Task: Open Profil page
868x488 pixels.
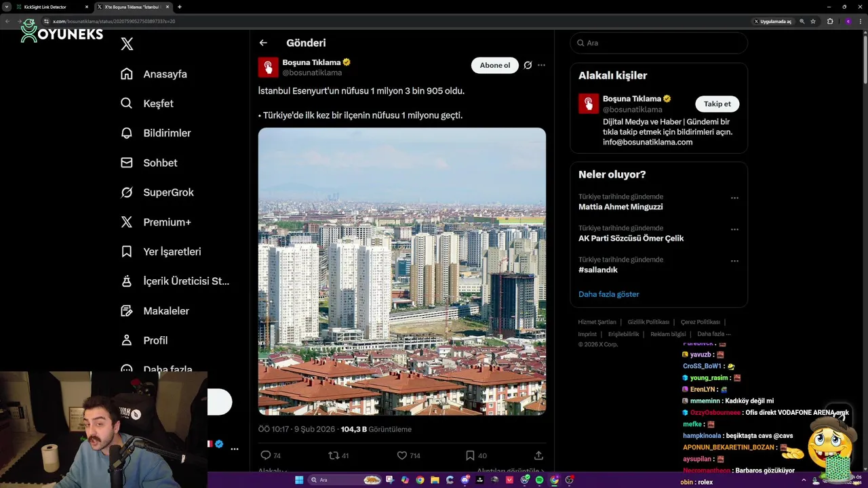Action: 144,340
